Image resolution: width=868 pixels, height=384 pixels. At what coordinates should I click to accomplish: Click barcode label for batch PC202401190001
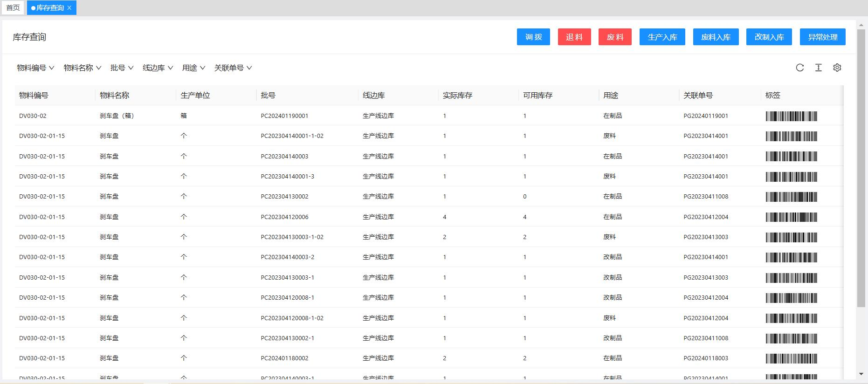click(x=791, y=116)
